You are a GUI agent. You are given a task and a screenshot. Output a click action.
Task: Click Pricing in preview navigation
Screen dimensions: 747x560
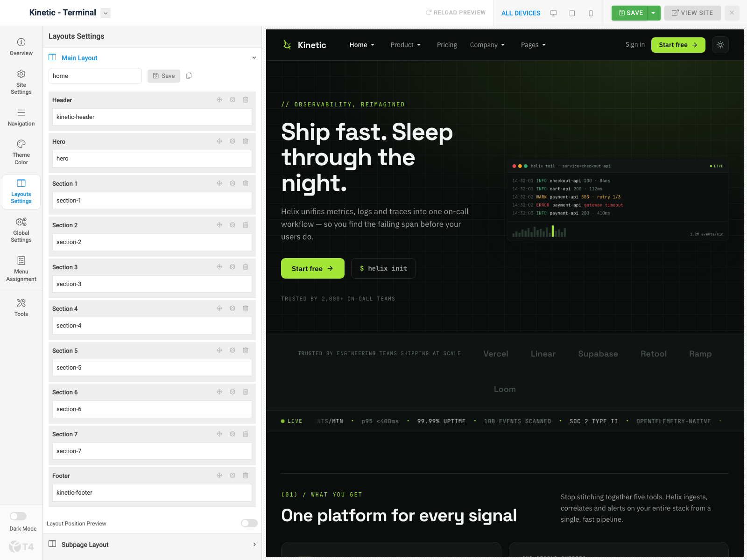447,45
